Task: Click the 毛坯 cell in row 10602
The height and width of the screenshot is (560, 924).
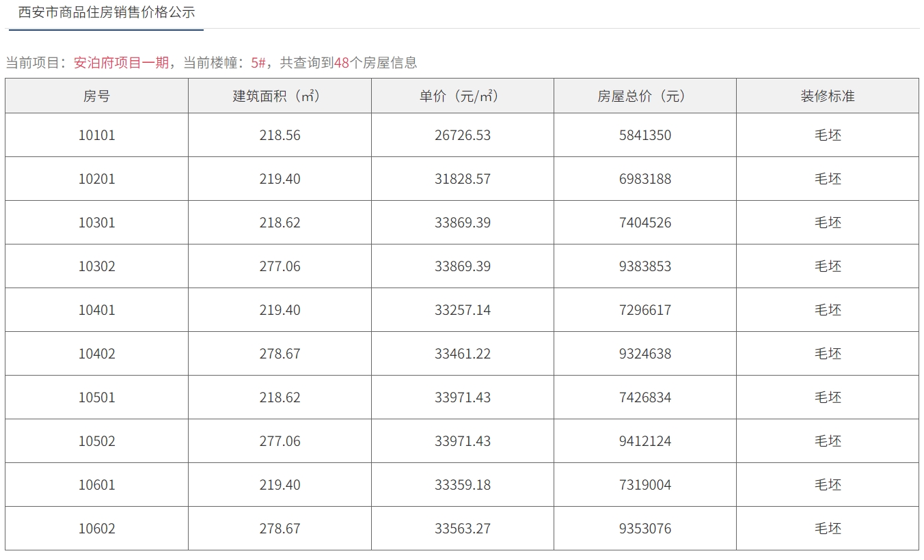Action: tap(828, 529)
